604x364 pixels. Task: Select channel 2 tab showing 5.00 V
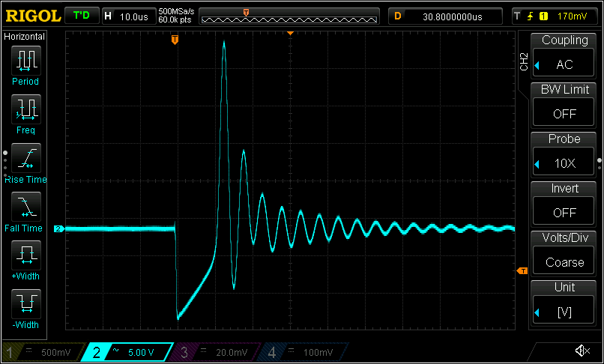coord(127,352)
